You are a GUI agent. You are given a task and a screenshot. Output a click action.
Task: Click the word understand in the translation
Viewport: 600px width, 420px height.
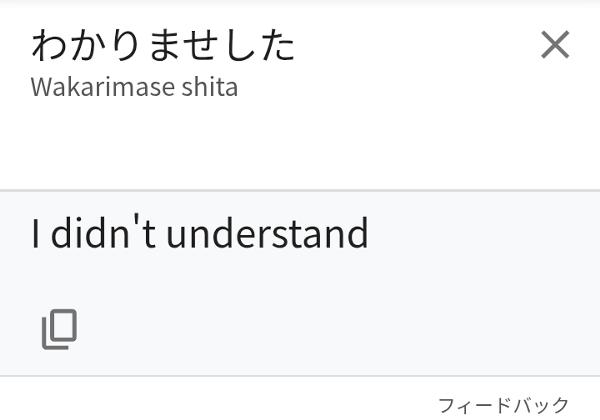267,233
